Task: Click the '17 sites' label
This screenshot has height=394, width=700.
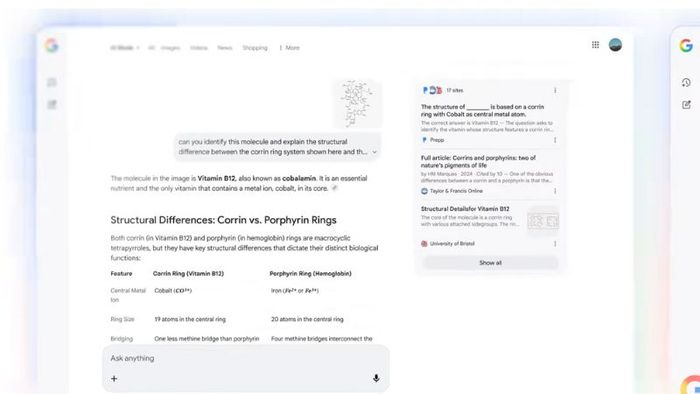Action: tap(454, 90)
